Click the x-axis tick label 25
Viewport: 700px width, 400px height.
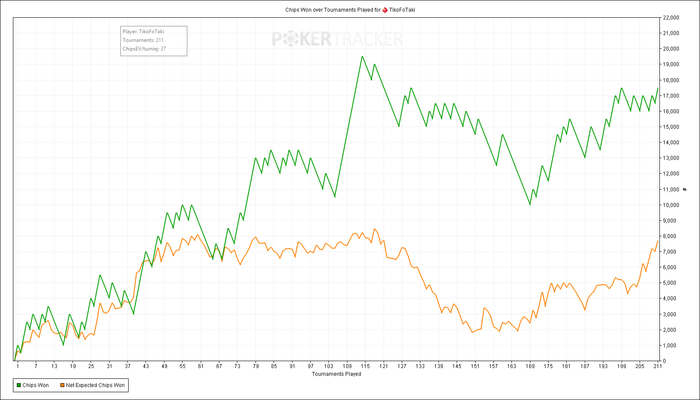[91, 366]
